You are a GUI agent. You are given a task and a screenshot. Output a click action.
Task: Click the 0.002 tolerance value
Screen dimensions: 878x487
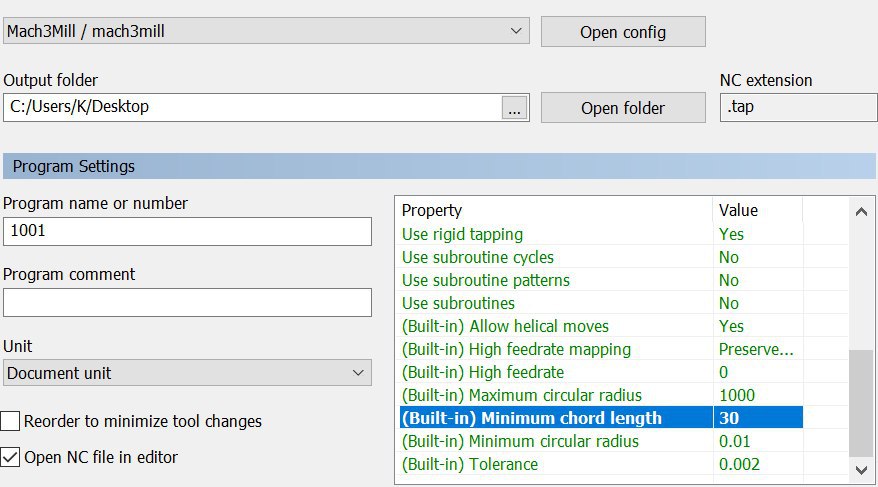coord(739,464)
